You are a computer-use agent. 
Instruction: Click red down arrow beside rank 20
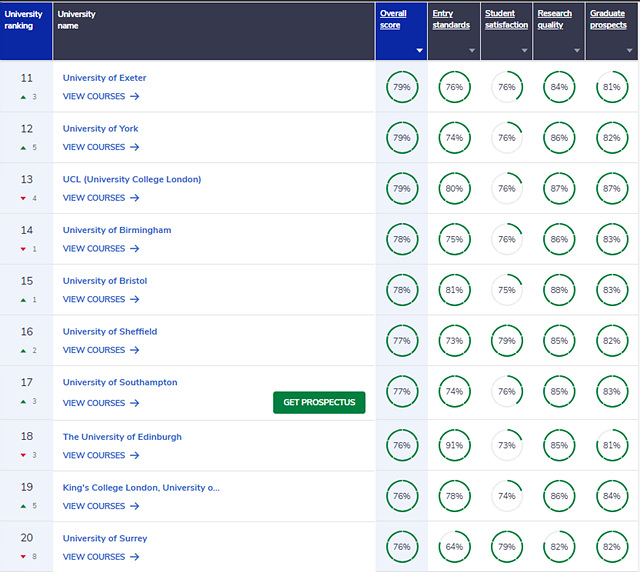[x=23, y=556]
